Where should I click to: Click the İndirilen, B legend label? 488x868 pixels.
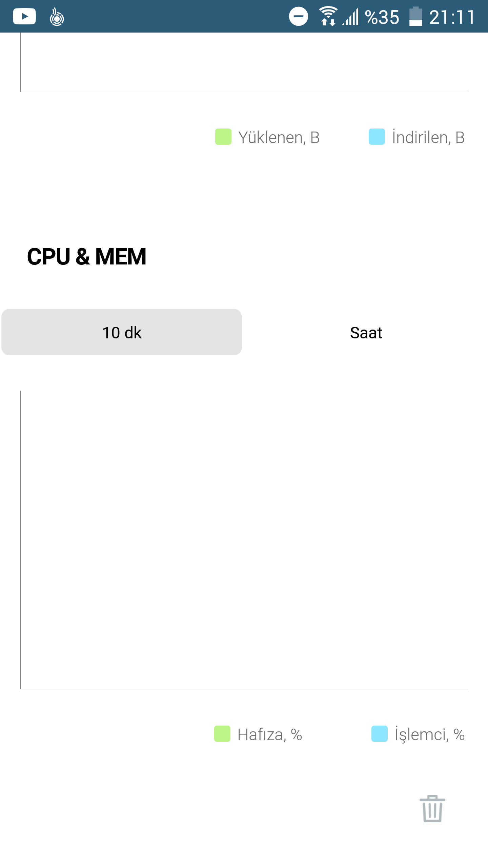tap(428, 137)
